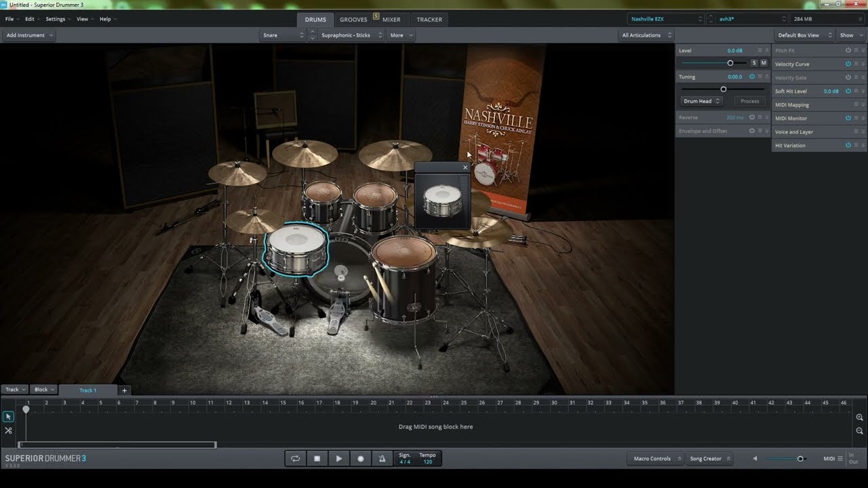Screen dimensions: 868x488
Task: Open the Supraphonic - Sticks dropdown
Action: tap(350, 35)
